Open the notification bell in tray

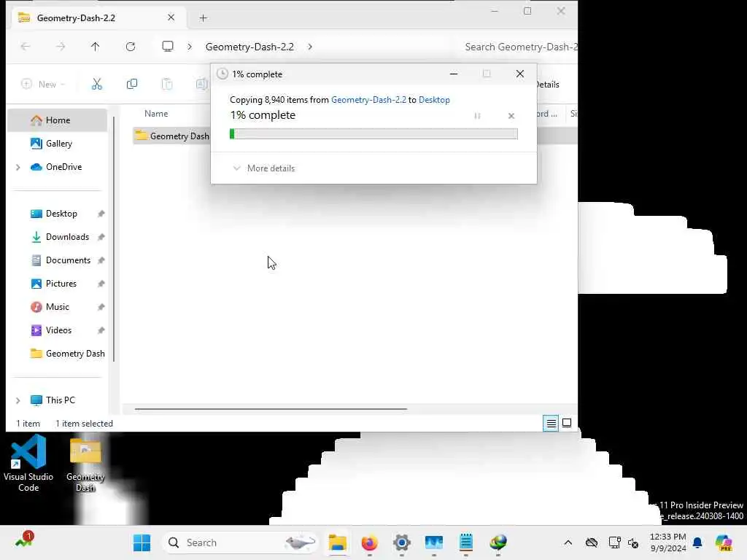click(698, 542)
